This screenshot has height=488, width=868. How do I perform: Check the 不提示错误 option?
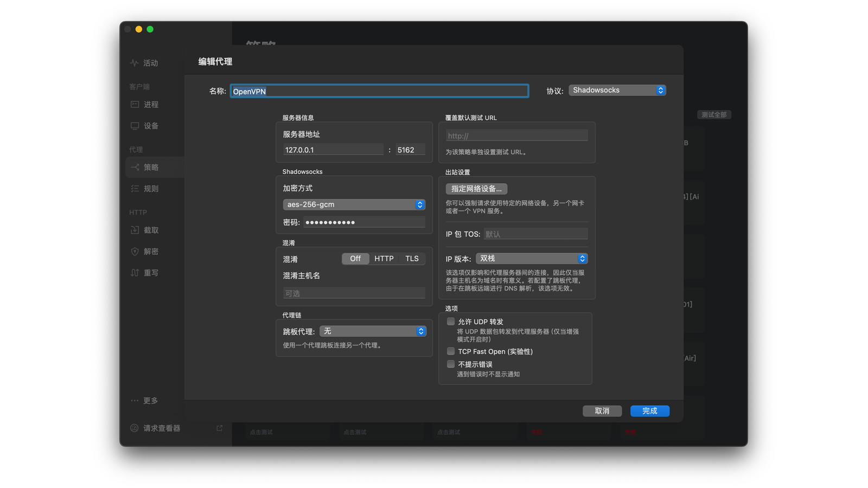click(x=451, y=364)
